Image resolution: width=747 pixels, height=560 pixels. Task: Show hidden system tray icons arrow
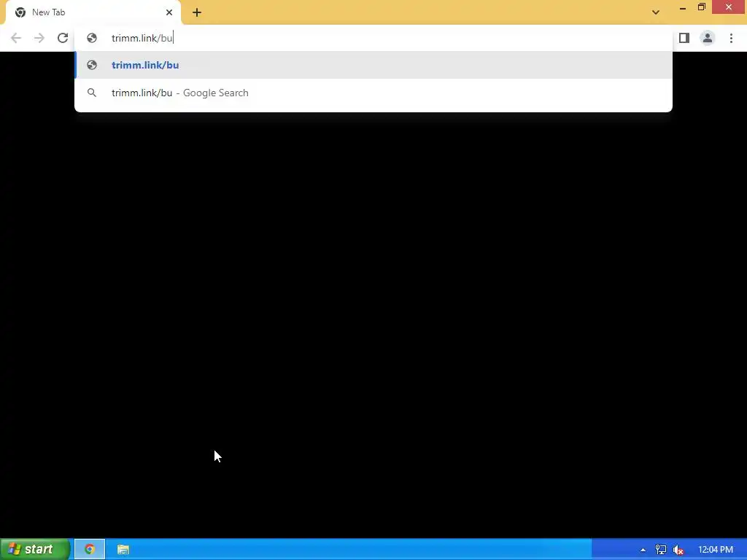tap(643, 550)
